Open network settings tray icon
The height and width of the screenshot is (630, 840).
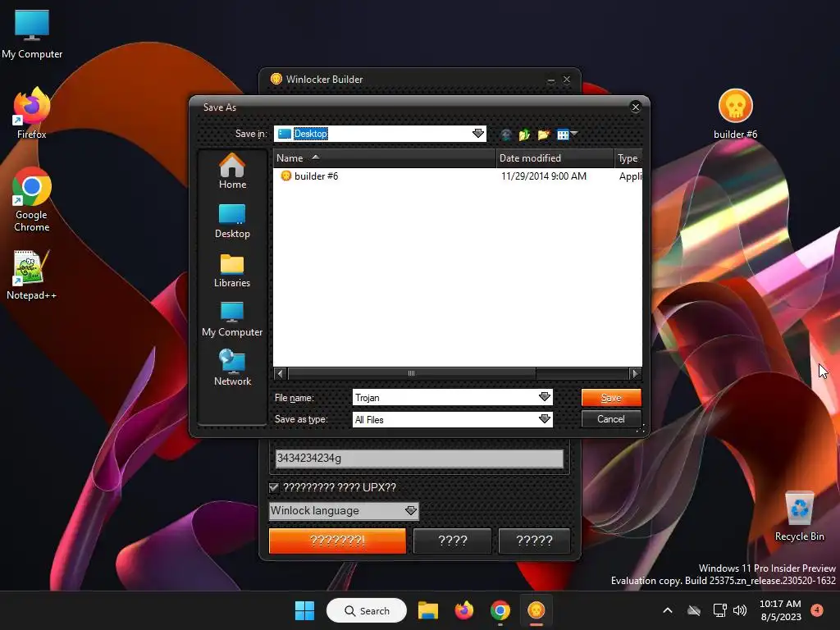[x=719, y=610]
